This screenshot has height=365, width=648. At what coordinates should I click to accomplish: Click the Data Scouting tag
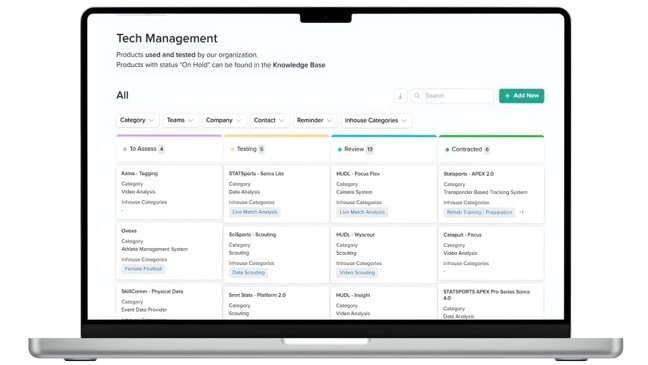[248, 273]
